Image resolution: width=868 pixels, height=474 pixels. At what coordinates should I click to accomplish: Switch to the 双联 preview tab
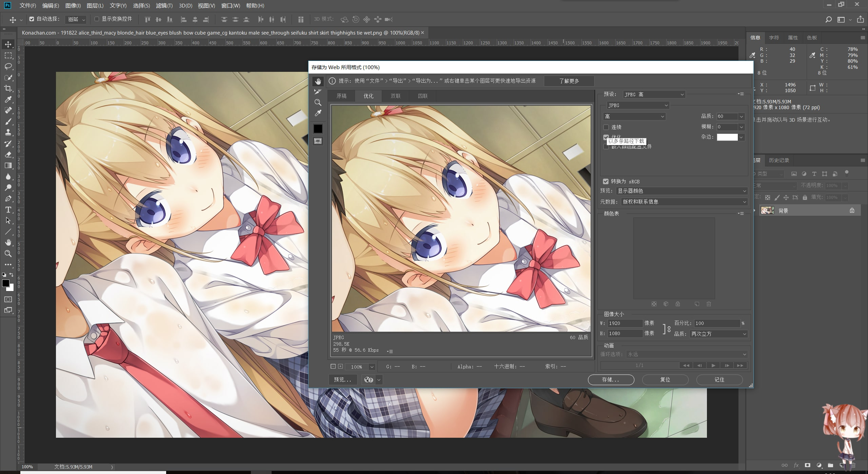click(x=395, y=96)
